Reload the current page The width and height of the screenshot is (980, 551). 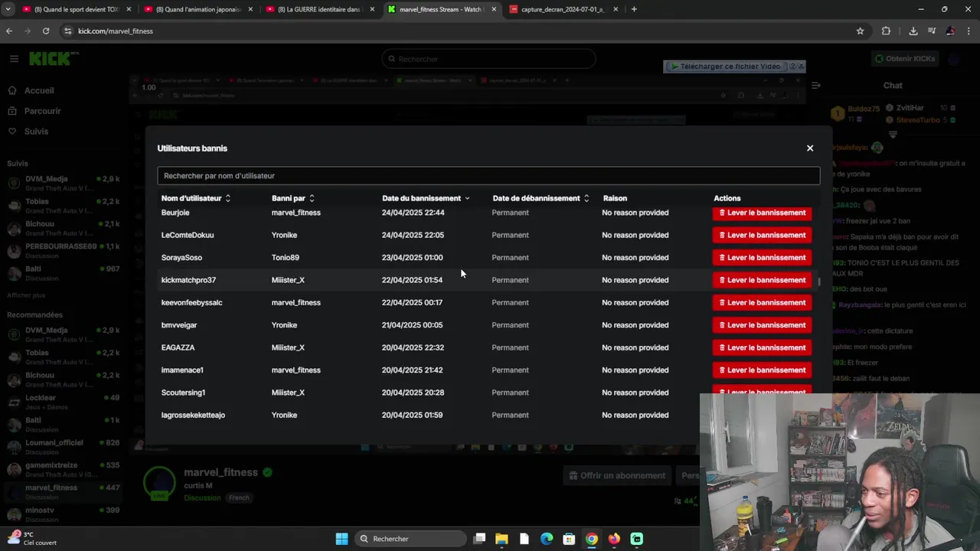pos(46,31)
